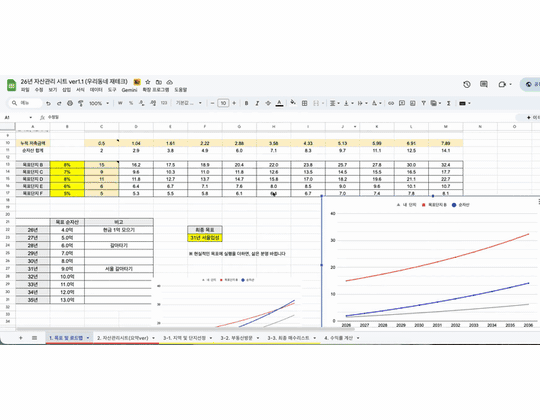Screen dimensions: 540x420
Task: Click the move-to-folder icon beside title
Action: click(x=159, y=82)
